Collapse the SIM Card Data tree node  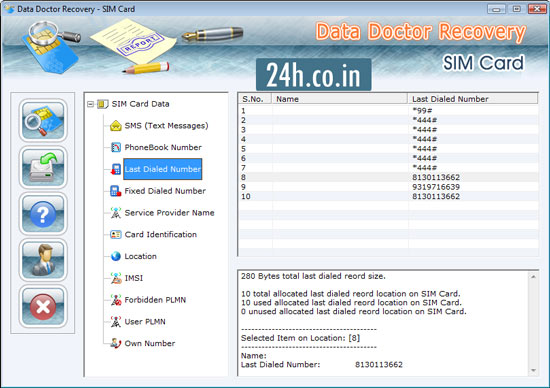[x=90, y=104]
